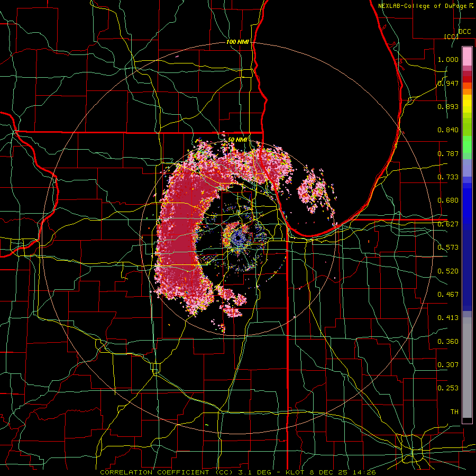Click the '100 NMI' range ring label
This screenshot has width=476, height=476.
point(237,42)
